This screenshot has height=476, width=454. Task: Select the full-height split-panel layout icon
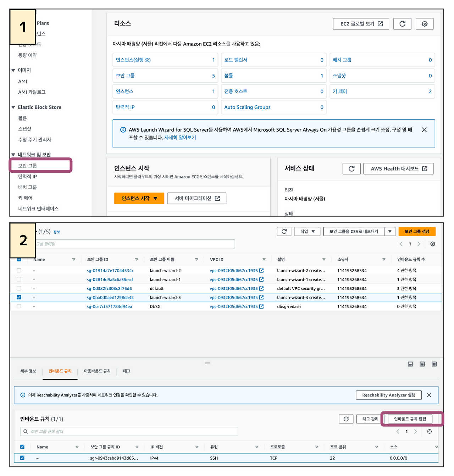click(434, 364)
